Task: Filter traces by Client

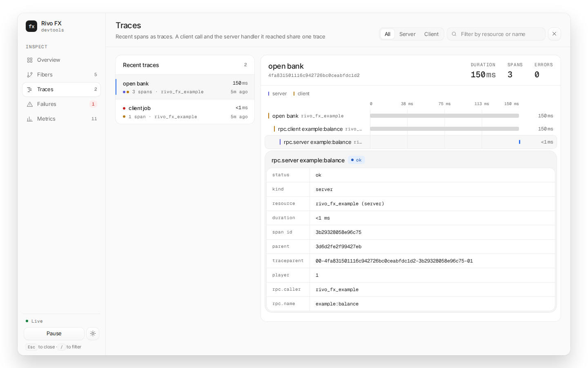Action: [431, 34]
